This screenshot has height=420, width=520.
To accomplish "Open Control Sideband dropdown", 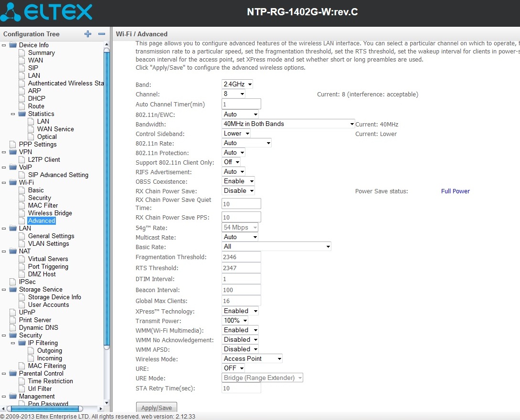I will [236, 133].
